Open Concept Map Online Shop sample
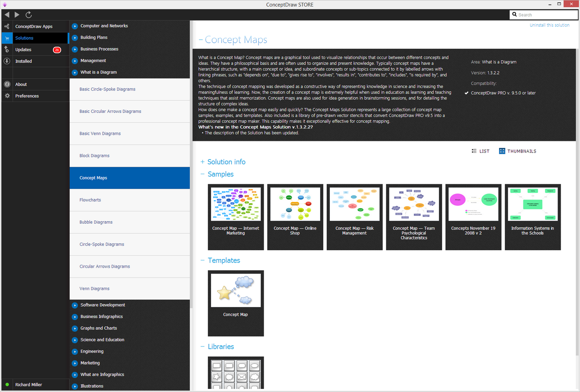Screen dimensions: 580x392 pos(295,217)
